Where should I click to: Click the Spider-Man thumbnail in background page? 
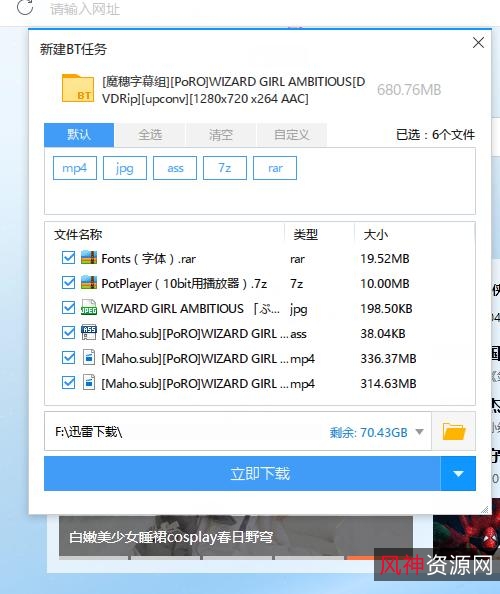click(467, 530)
